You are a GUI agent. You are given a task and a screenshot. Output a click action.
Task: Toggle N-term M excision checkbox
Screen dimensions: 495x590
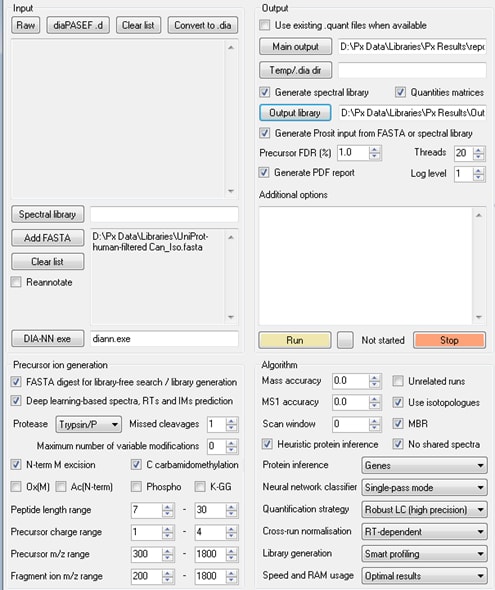pos(16,465)
